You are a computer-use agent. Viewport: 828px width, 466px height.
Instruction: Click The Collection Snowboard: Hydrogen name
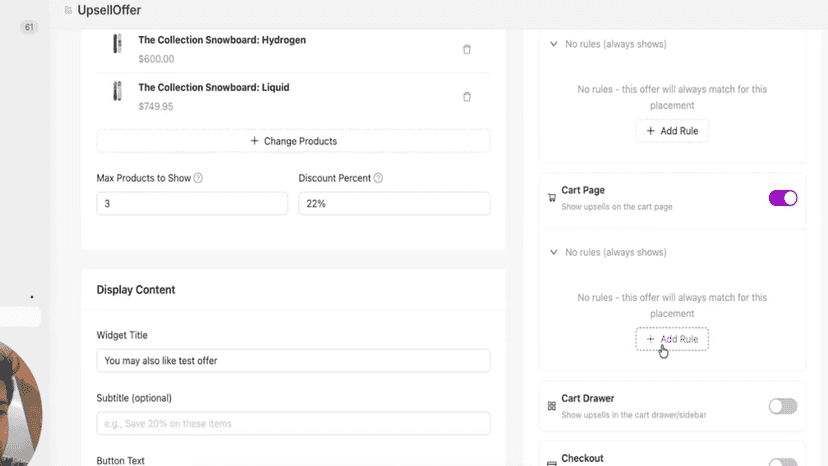coord(222,40)
